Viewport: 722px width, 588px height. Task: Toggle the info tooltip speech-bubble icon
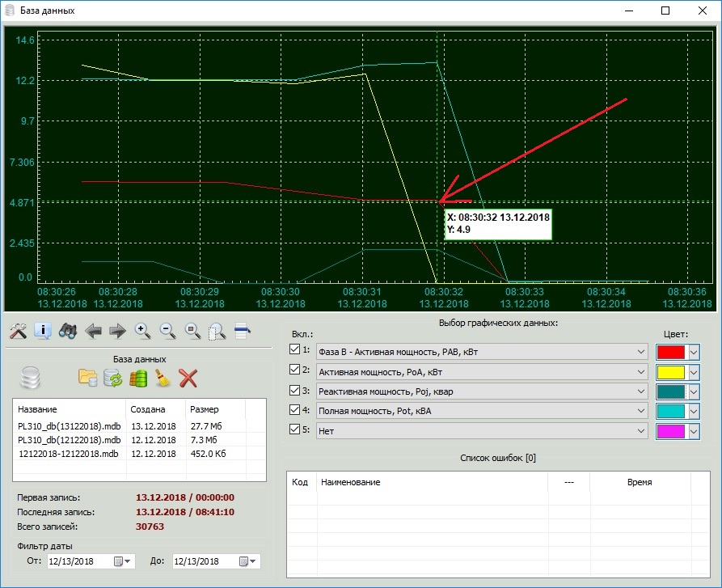click(x=43, y=331)
